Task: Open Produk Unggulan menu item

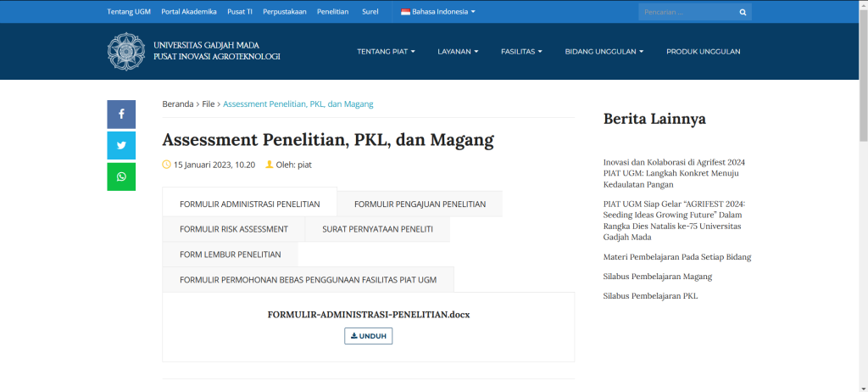Action: (x=703, y=52)
